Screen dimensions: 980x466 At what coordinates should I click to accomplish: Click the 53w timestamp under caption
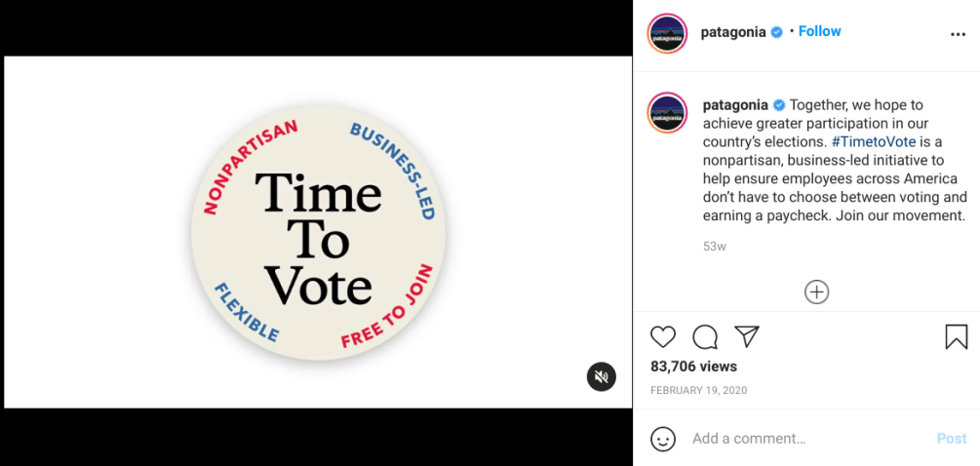click(714, 247)
